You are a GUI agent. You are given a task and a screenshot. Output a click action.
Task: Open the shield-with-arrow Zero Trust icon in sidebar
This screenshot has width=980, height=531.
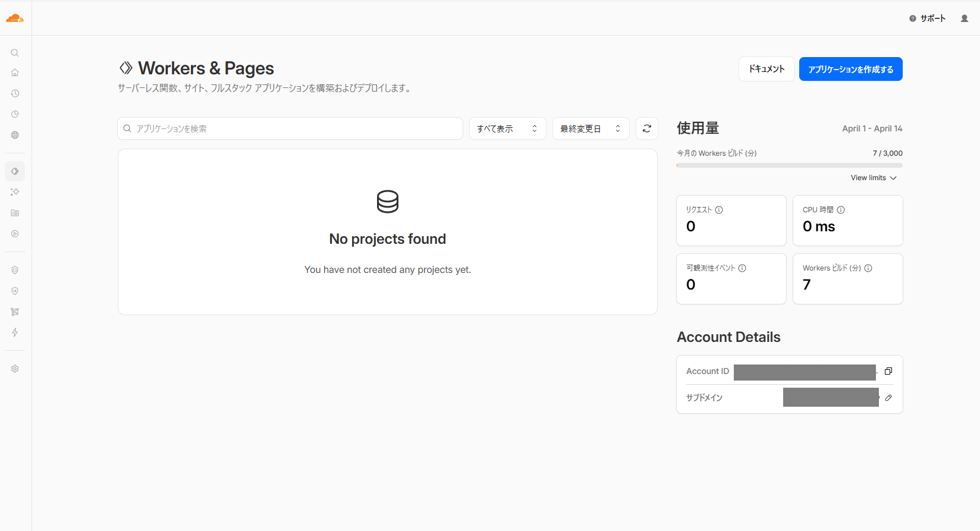pos(15,291)
